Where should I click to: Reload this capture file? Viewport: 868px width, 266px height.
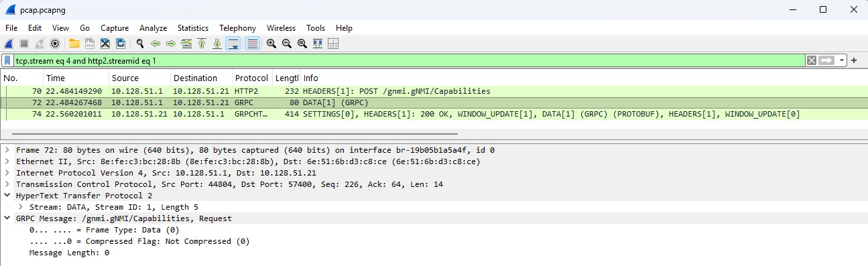pos(121,44)
